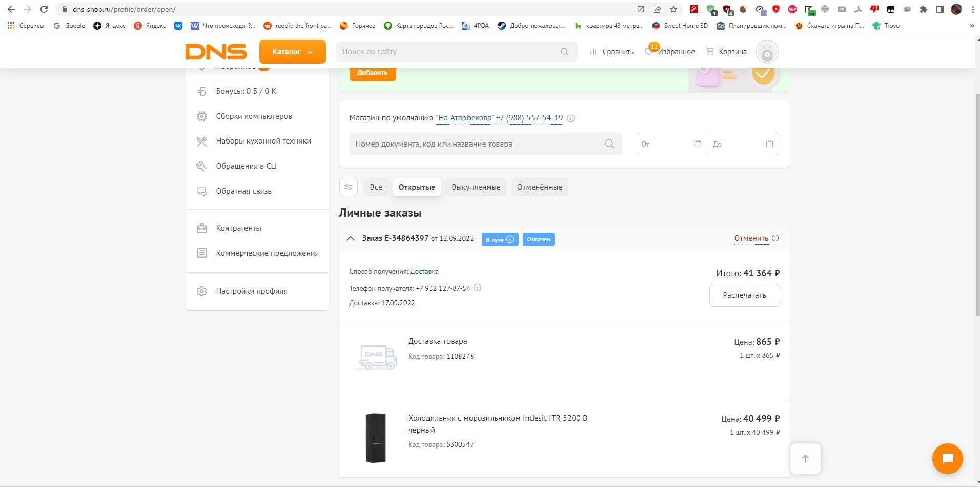
Task: Collapse order Е-34864397 with chevron
Action: coord(351,239)
